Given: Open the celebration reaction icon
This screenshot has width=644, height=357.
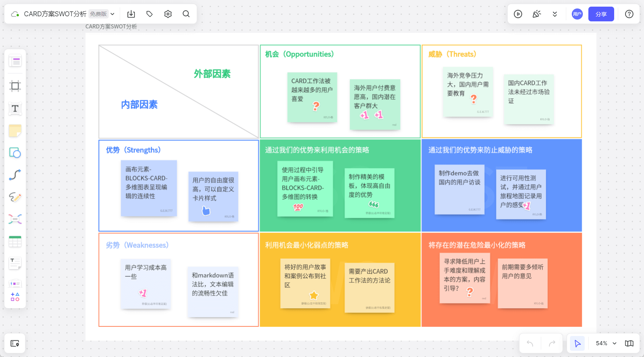Looking at the screenshot, I should (537, 14).
